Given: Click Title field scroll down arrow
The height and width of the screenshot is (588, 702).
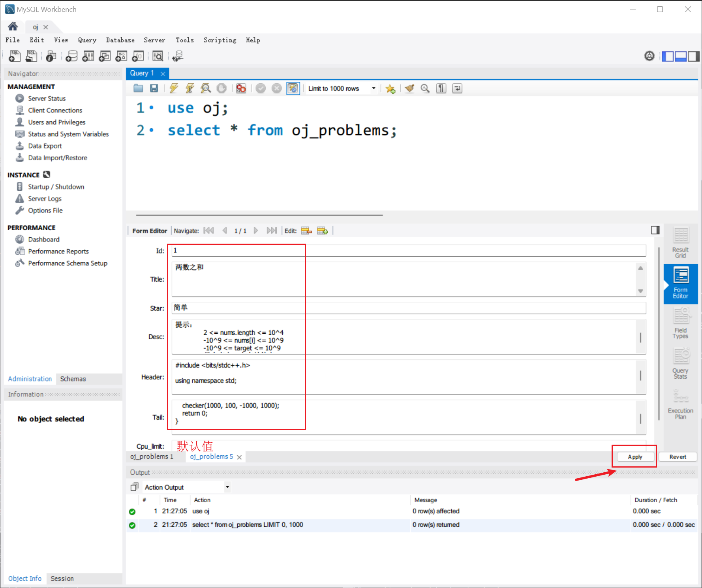Looking at the screenshot, I should pyautogui.click(x=640, y=291).
